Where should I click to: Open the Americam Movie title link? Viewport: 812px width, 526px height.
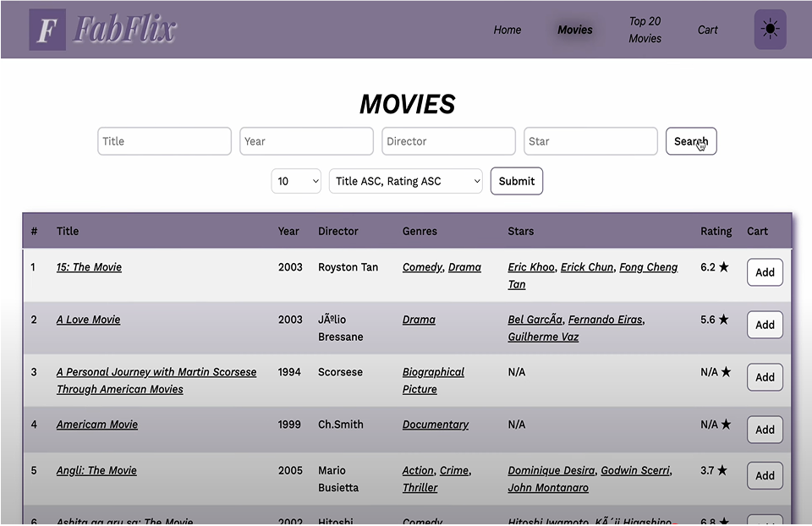pyautogui.click(x=96, y=425)
